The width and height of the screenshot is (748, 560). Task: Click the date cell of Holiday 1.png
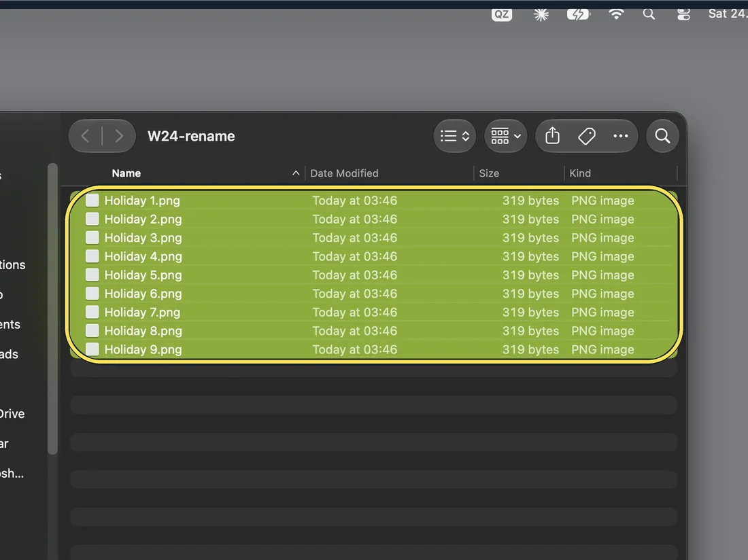354,200
